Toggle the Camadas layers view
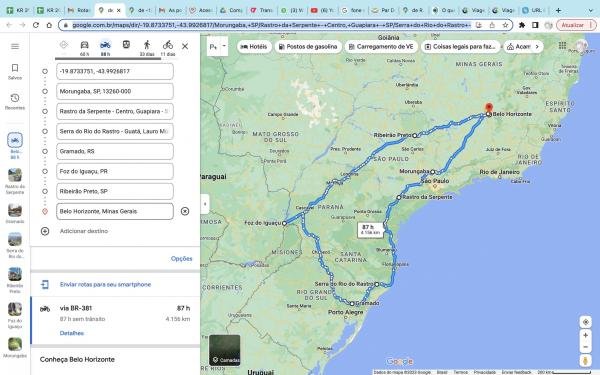The image size is (600, 375). tap(225, 350)
